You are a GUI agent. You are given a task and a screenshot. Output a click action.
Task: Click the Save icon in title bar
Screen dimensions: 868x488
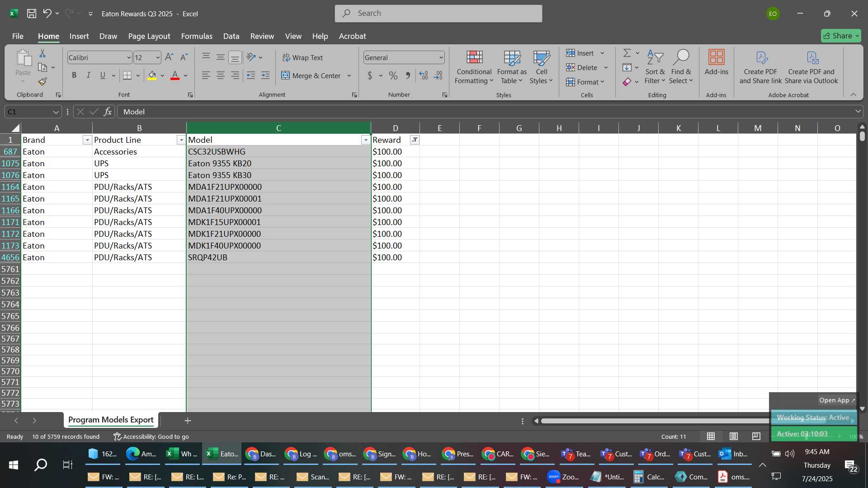pyautogui.click(x=32, y=14)
